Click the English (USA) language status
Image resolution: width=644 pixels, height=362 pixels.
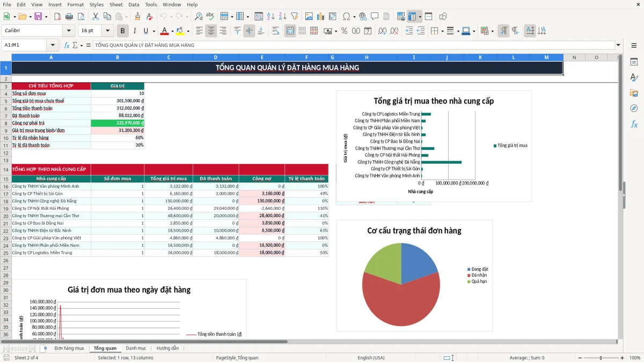pos(371,358)
